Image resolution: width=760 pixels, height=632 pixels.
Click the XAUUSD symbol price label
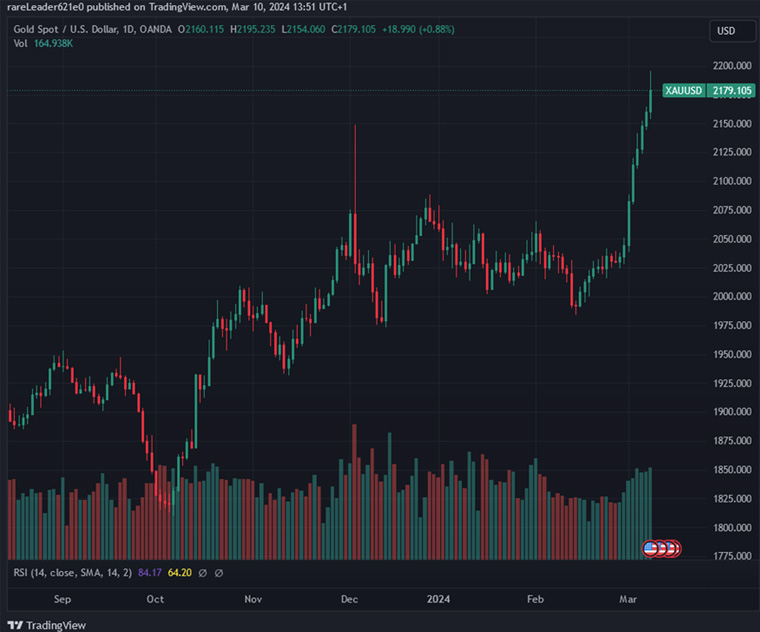(x=684, y=91)
